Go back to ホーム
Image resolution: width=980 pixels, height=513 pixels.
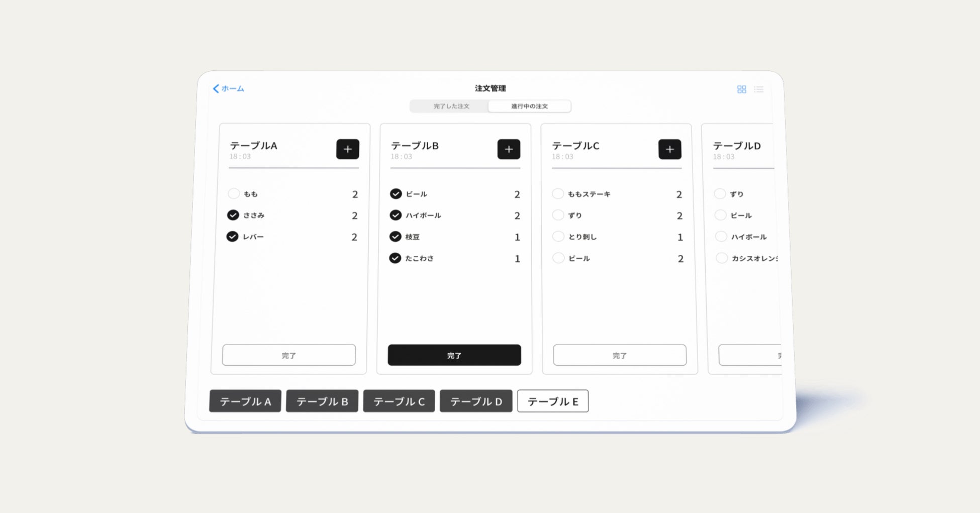click(x=229, y=88)
